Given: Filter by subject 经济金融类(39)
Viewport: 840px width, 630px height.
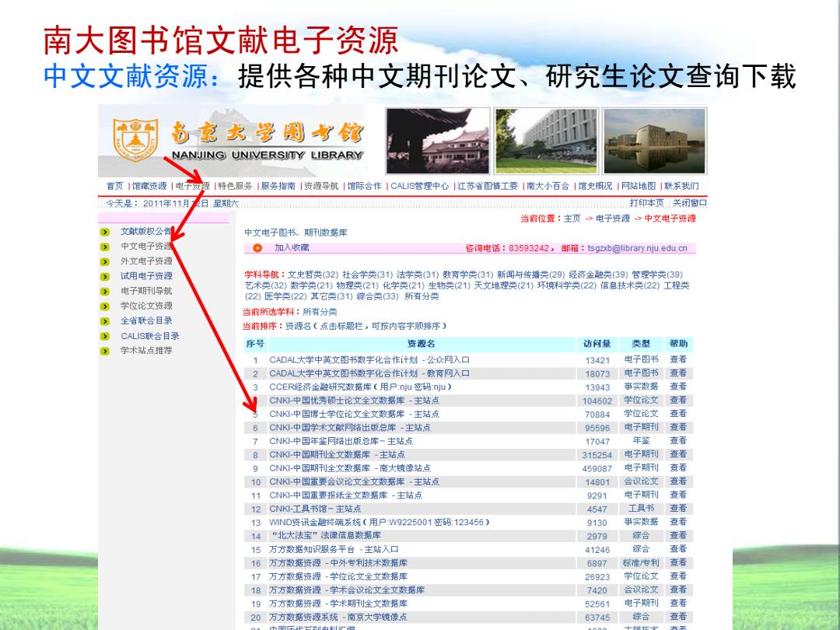Looking at the screenshot, I should click(598, 275).
